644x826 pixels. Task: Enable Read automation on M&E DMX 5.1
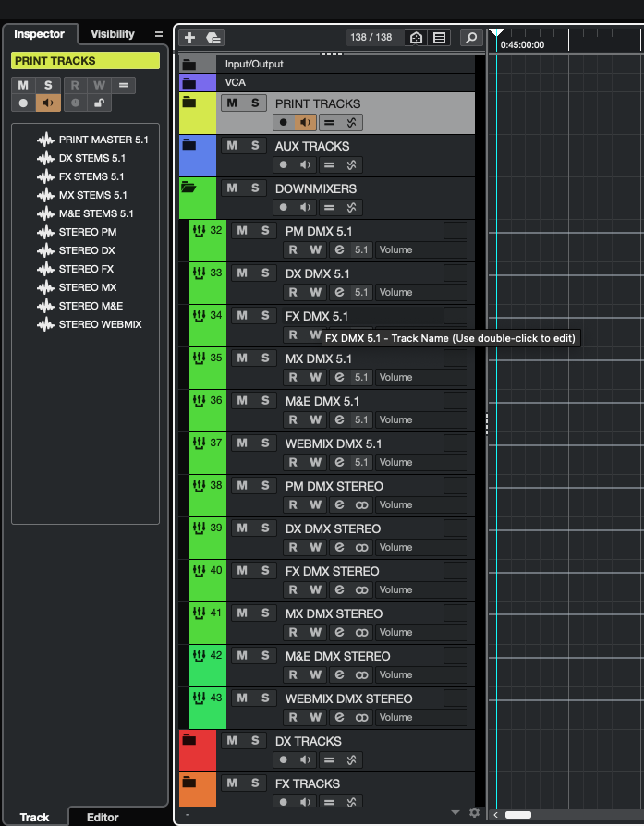[293, 419]
